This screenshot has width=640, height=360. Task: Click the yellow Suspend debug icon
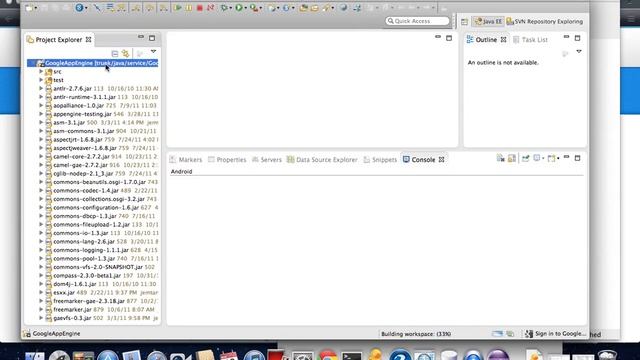189,8
